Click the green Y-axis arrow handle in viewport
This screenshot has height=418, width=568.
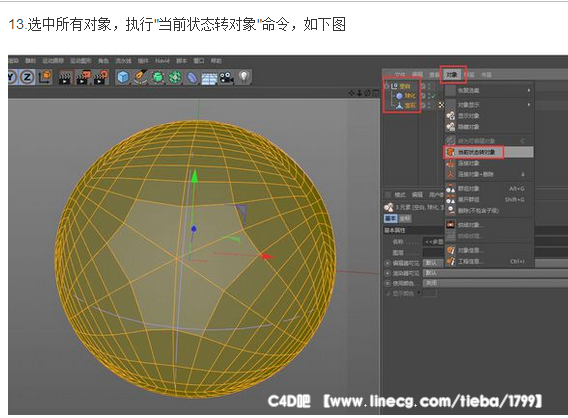coord(195,176)
